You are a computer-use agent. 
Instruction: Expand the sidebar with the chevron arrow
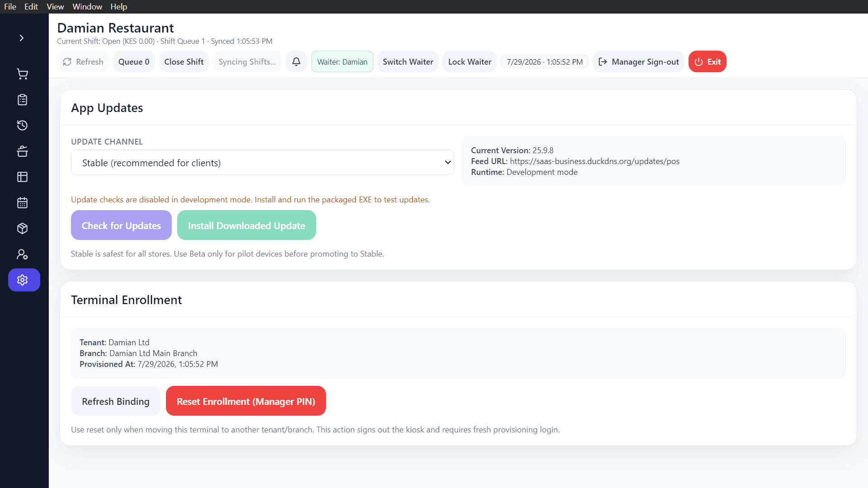tap(21, 38)
